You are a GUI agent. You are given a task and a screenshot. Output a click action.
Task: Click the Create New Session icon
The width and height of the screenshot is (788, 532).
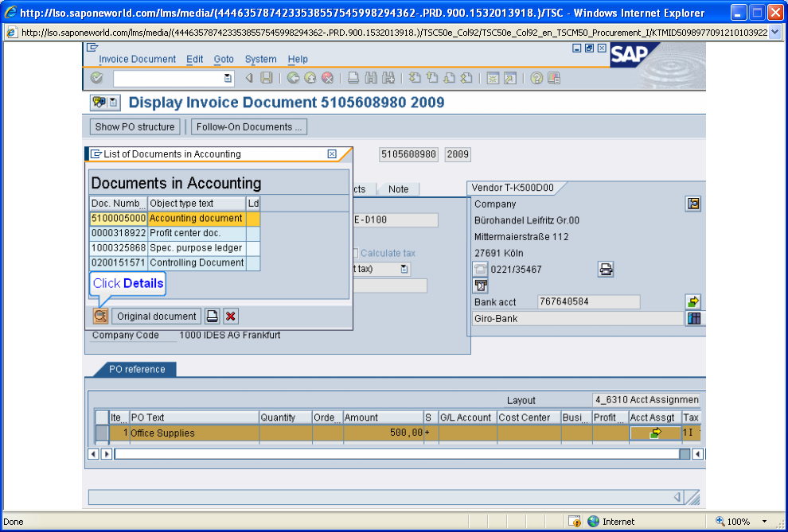[493, 78]
